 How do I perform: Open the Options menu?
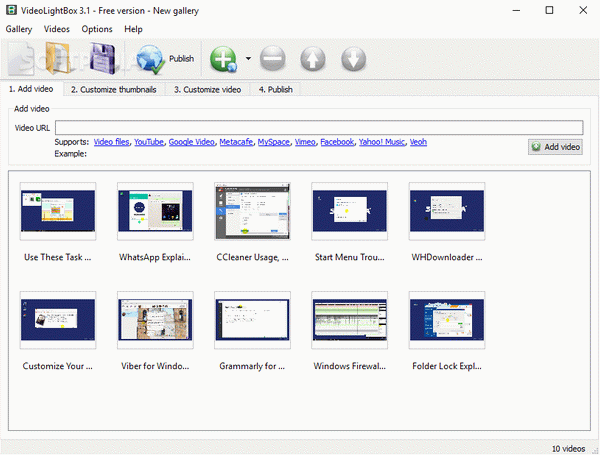coord(97,29)
